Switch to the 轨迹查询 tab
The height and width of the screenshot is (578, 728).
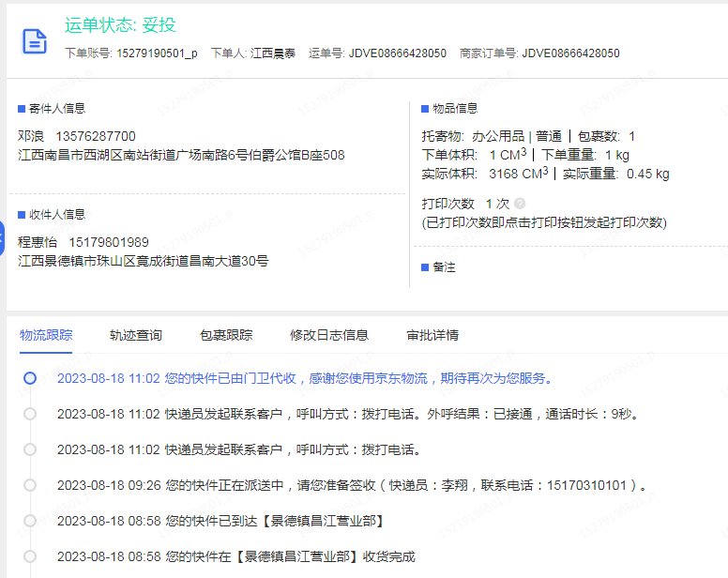click(x=135, y=335)
